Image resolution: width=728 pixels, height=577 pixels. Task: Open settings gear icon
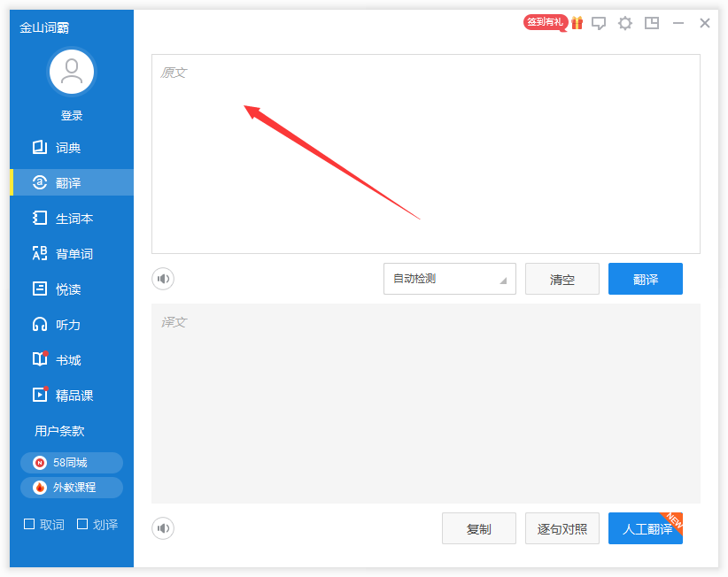[625, 23]
